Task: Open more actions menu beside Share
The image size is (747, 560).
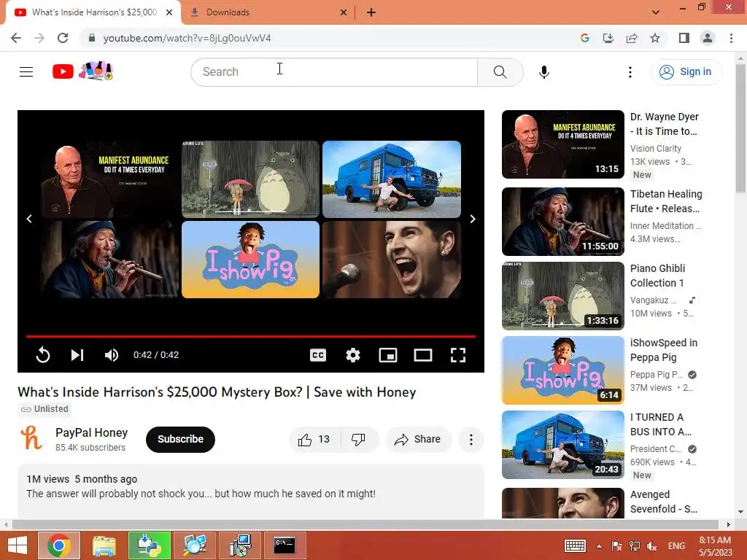Action: point(471,440)
